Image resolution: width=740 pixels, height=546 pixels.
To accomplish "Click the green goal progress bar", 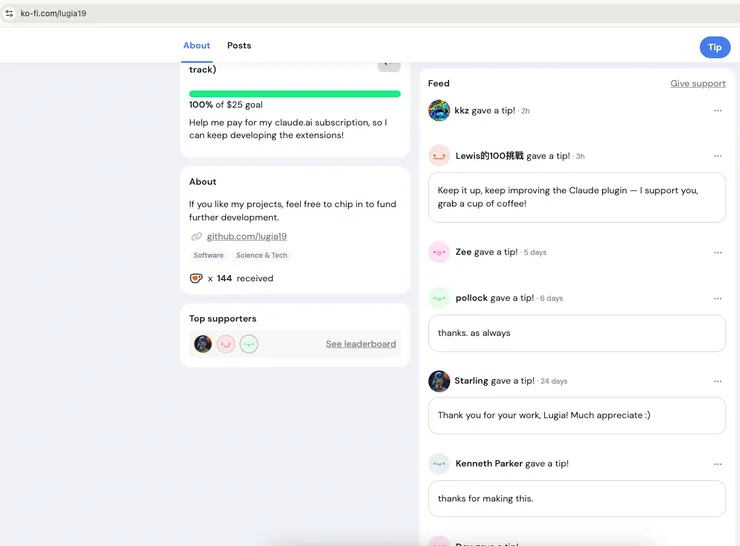I will [294, 94].
